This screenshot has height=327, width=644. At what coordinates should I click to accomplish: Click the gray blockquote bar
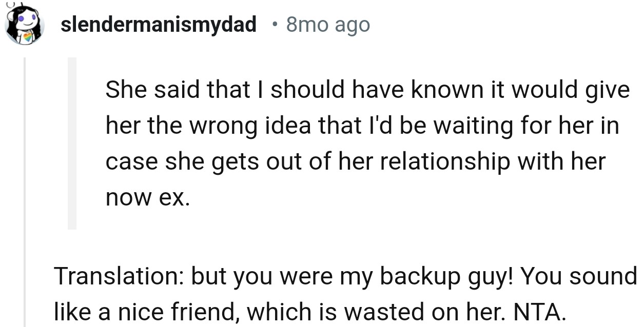tap(72, 142)
